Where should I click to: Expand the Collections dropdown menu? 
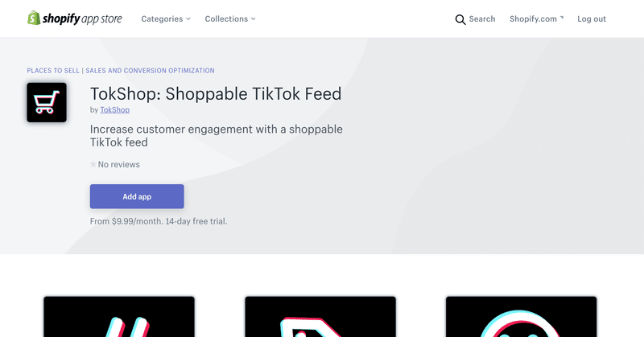pyautogui.click(x=230, y=18)
